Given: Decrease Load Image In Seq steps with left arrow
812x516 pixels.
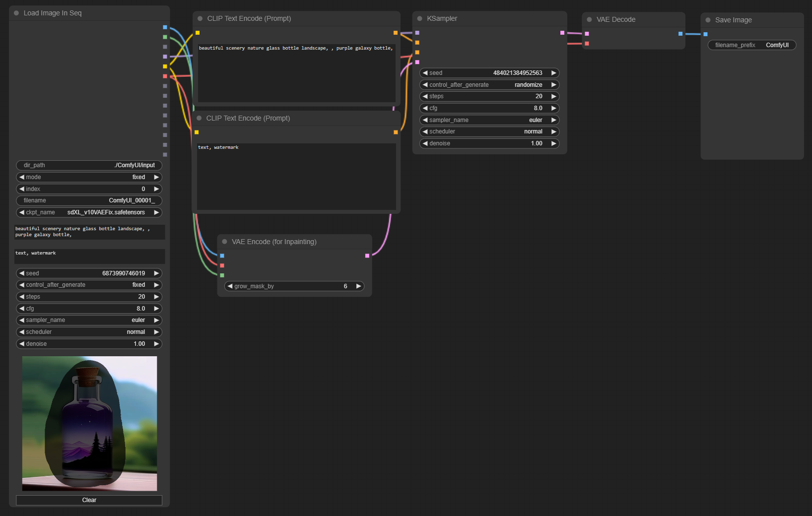Looking at the screenshot, I should click(x=22, y=297).
